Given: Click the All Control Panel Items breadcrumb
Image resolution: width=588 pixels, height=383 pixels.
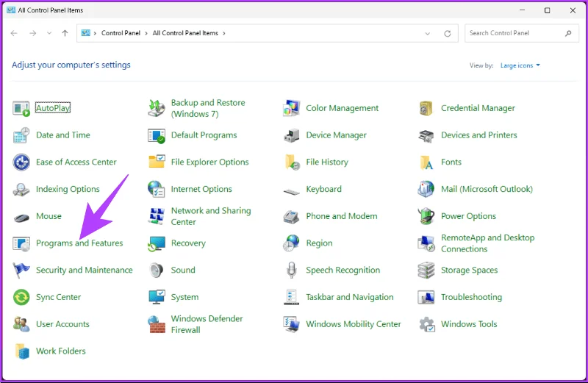Looking at the screenshot, I should pyautogui.click(x=185, y=33).
